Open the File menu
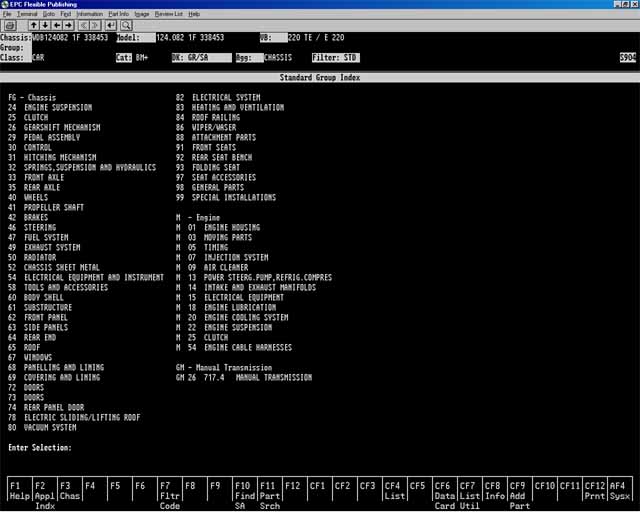The height and width of the screenshot is (512, 640). pyautogui.click(x=7, y=14)
